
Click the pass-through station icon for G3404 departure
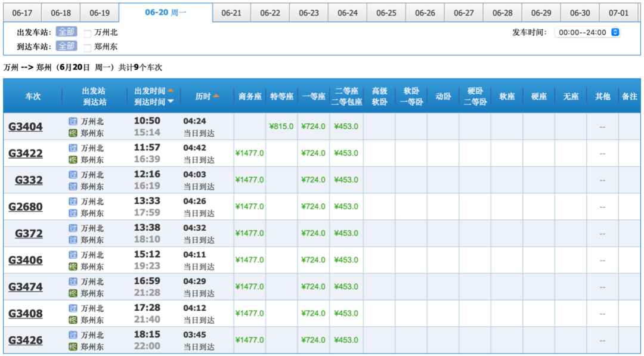click(x=73, y=121)
